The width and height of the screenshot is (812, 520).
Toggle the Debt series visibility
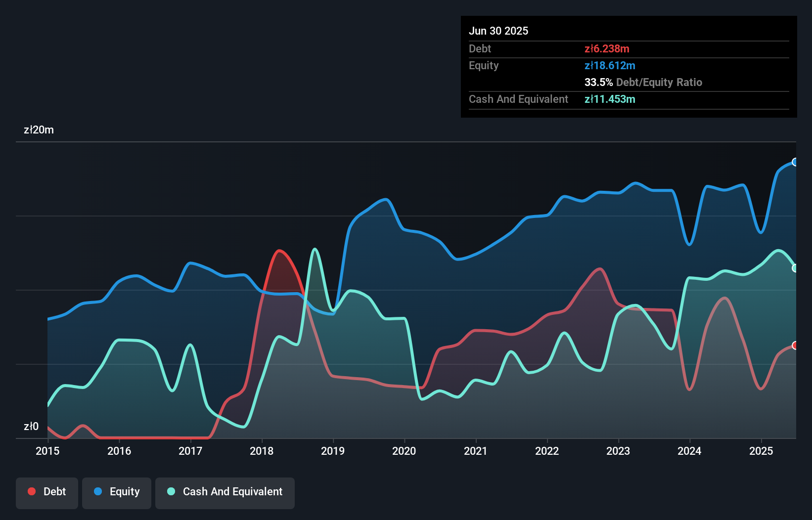(46, 491)
